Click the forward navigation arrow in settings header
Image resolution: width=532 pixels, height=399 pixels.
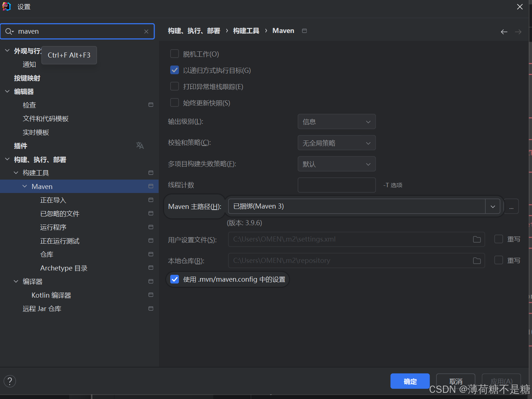coord(518,31)
